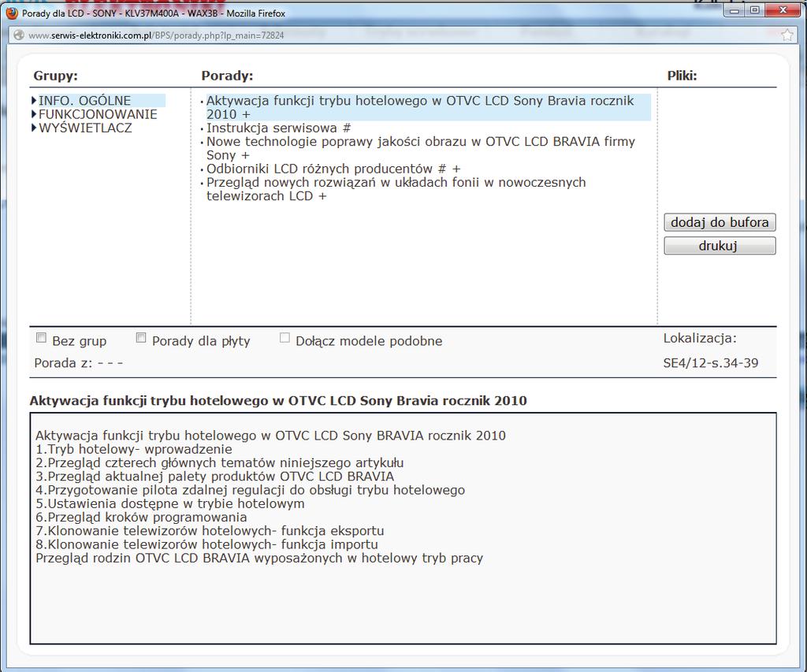Click inside the advice content text area
Image resolution: width=807 pixels, height=672 pixels.
coord(403,528)
